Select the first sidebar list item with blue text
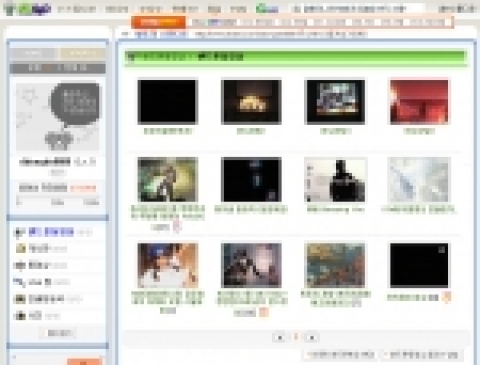The width and height of the screenshot is (480, 365). (51, 232)
